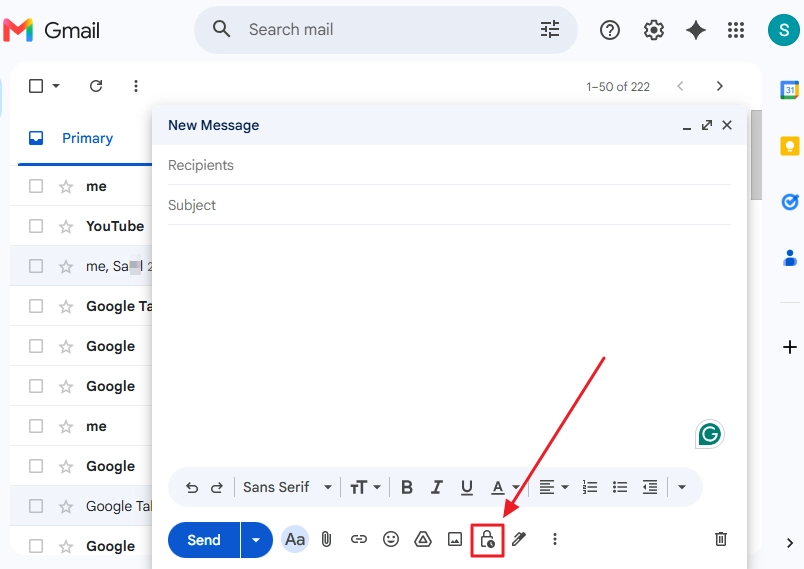The width and height of the screenshot is (804, 569).
Task: Insert a numbered list
Action: [590, 487]
